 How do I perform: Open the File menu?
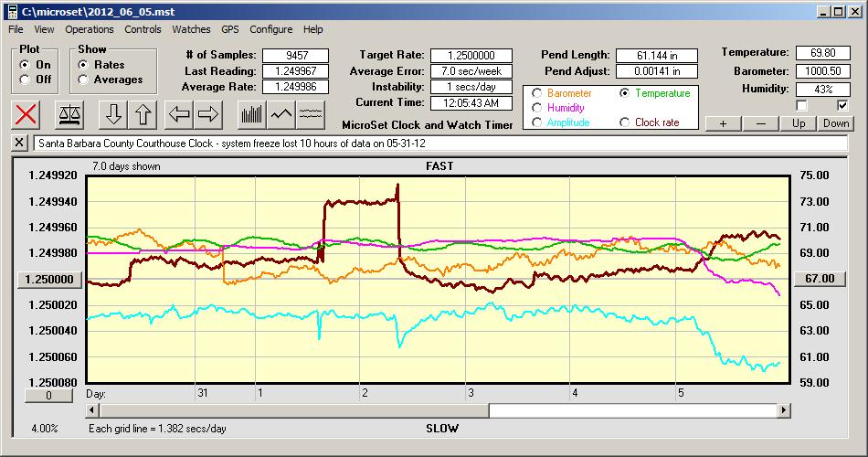(16, 29)
